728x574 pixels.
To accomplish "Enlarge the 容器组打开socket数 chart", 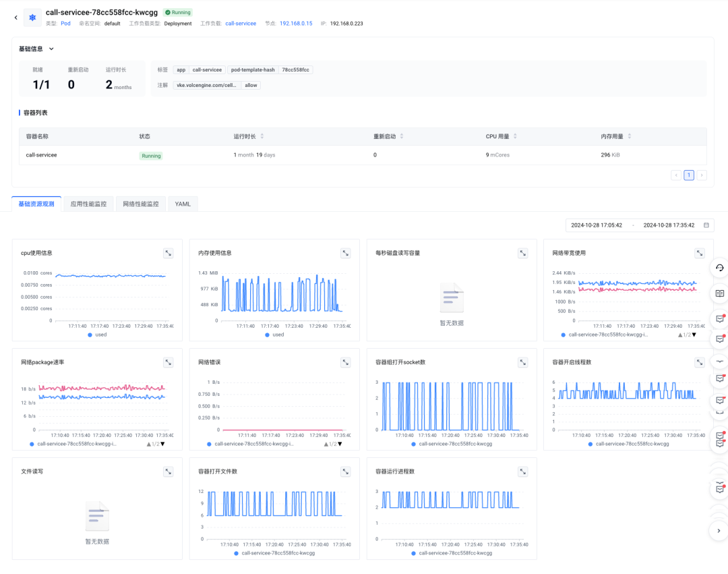I will [522, 362].
